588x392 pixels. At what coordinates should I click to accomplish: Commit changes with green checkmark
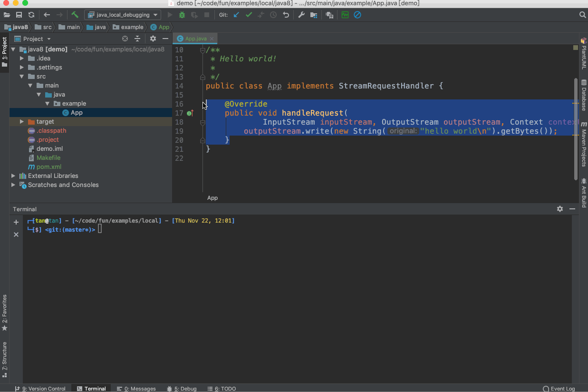tap(249, 15)
